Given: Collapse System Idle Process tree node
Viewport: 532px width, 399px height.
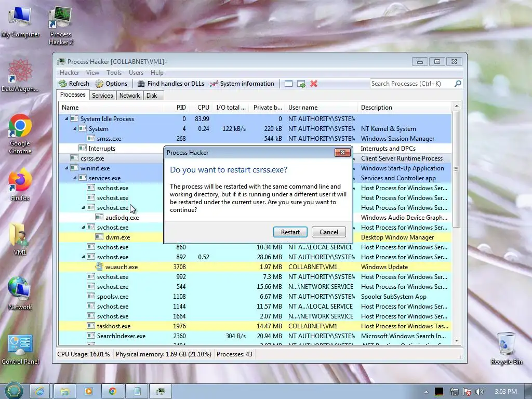Looking at the screenshot, I should point(66,119).
